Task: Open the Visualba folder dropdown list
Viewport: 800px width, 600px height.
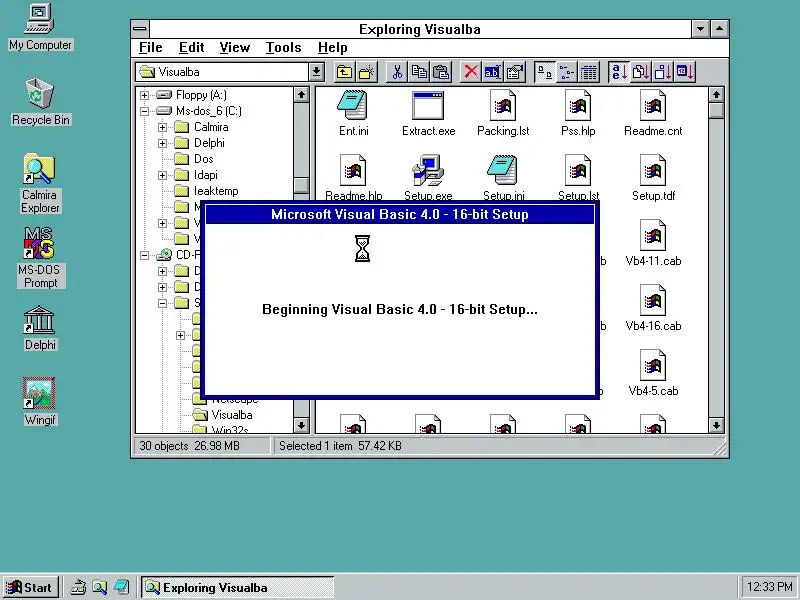Action: coord(316,72)
